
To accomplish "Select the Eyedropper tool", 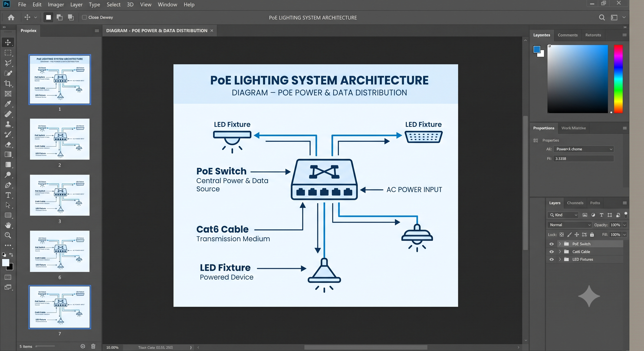I will (8, 104).
